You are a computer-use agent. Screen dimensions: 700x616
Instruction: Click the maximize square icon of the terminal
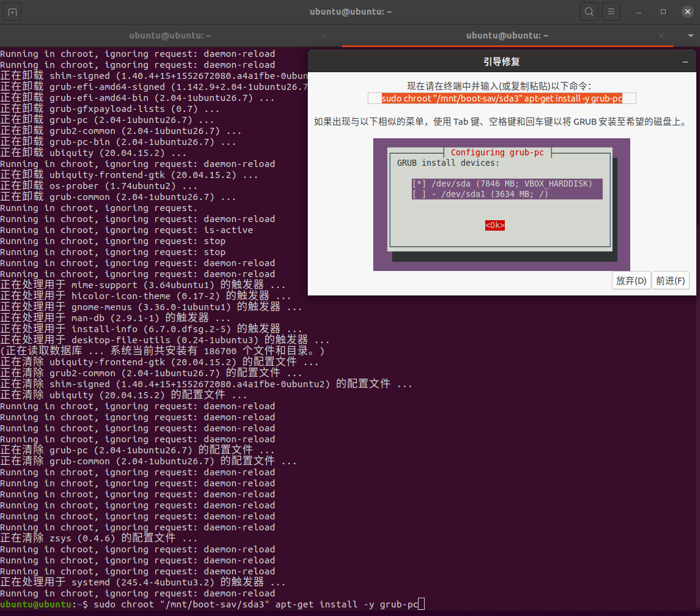pos(662,11)
